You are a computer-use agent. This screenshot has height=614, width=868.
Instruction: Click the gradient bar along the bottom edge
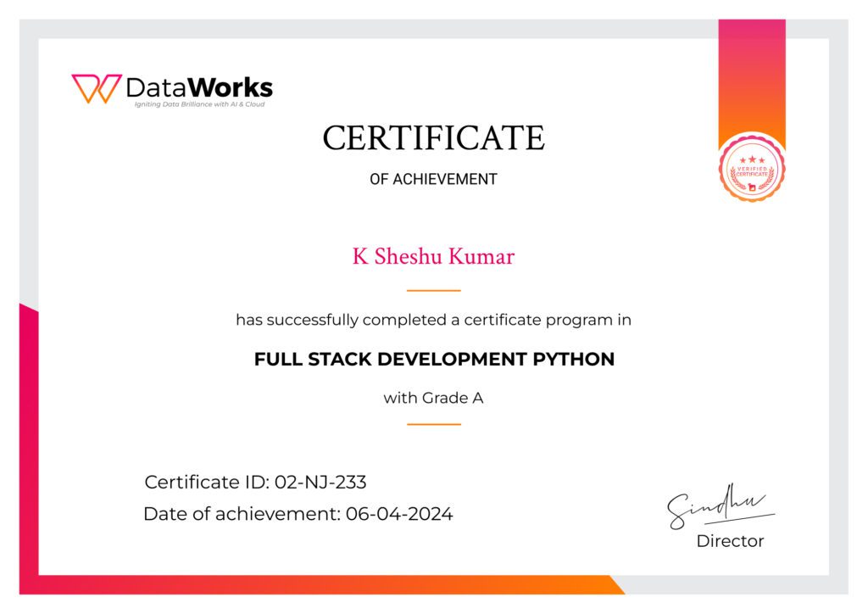322,585
